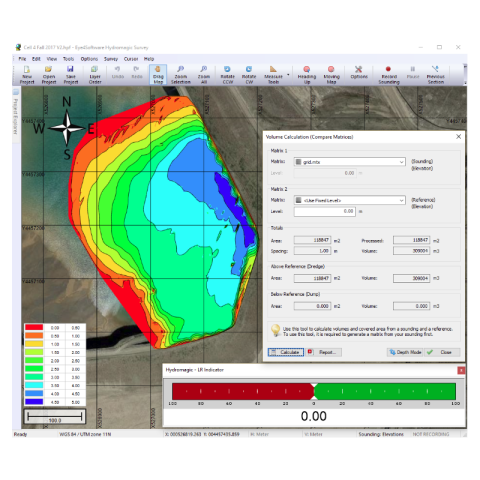Image resolution: width=480 pixels, height=480 pixels.
Task: Click the Open Project toolbar icon
Action: click(49, 75)
